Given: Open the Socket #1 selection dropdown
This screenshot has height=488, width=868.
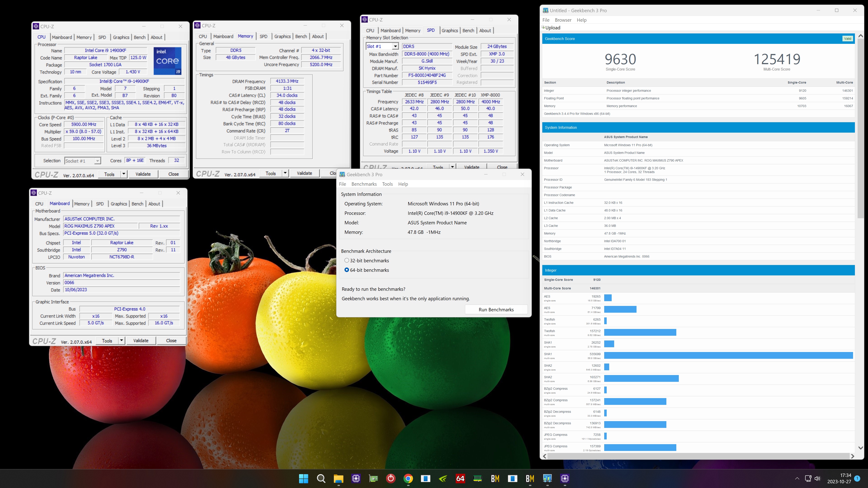Looking at the screenshot, I should [97, 161].
